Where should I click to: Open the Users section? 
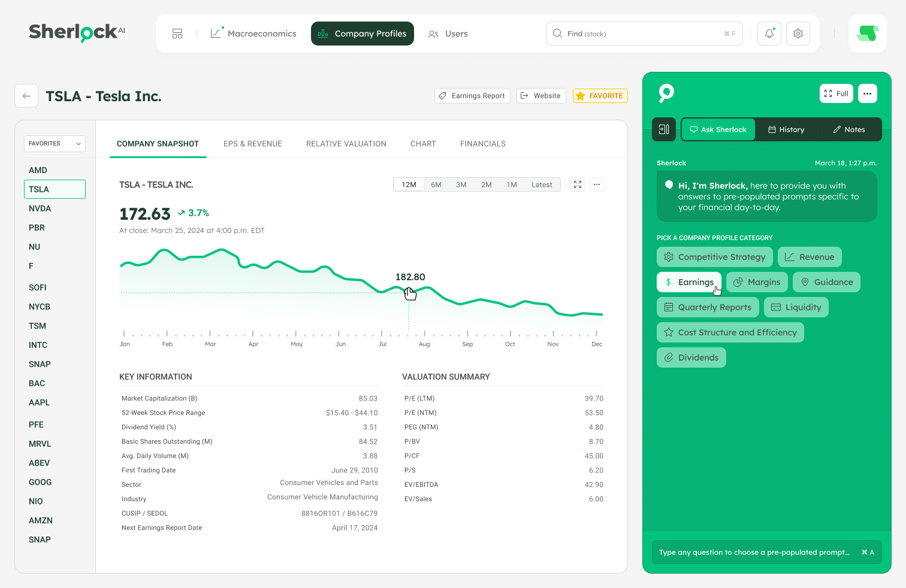tap(448, 34)
